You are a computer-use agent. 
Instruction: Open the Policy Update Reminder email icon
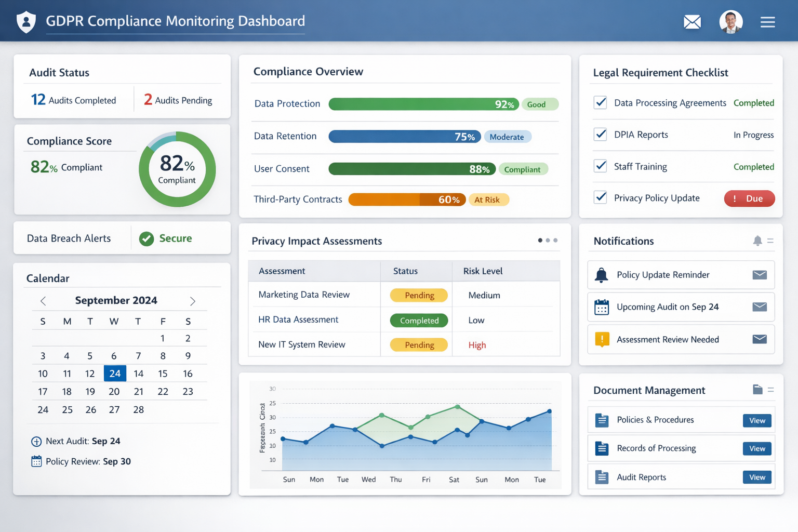click(760, 275)
